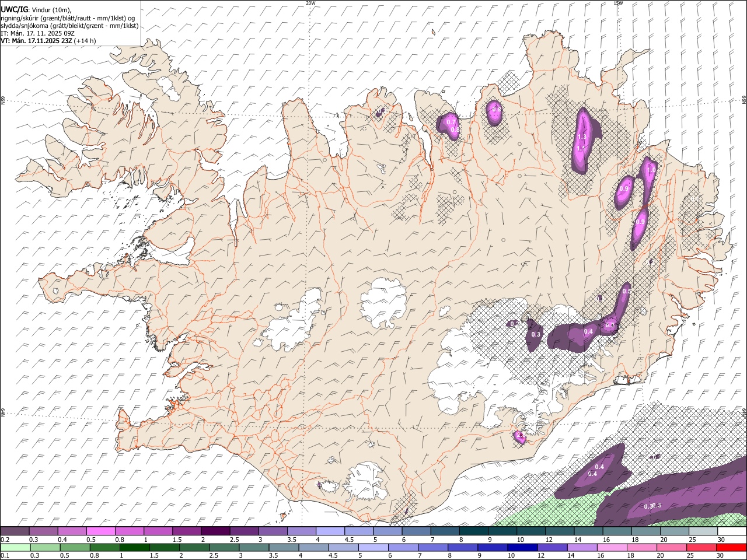This screenshot has width=747, height=560.
Task: Click the bright red 30 swatch, lower legend
Action: 731,547
